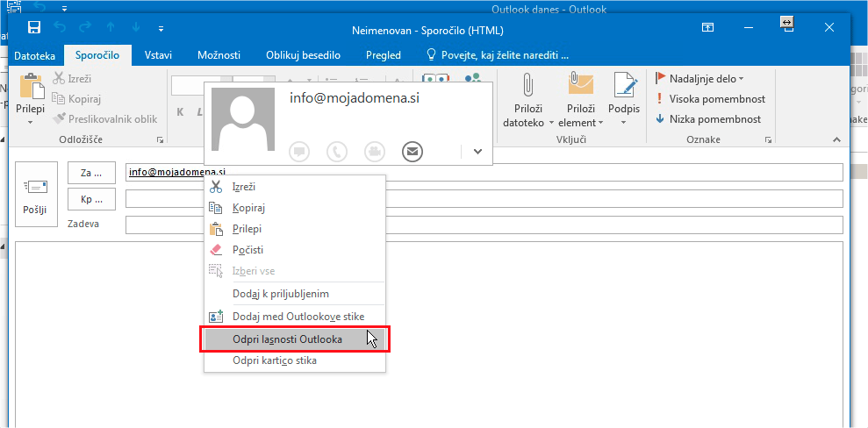868x428 pixels.
Task: Click the Priloži datoteko paperclip icon
Action: pyautogui.click(x=528, y=85)
